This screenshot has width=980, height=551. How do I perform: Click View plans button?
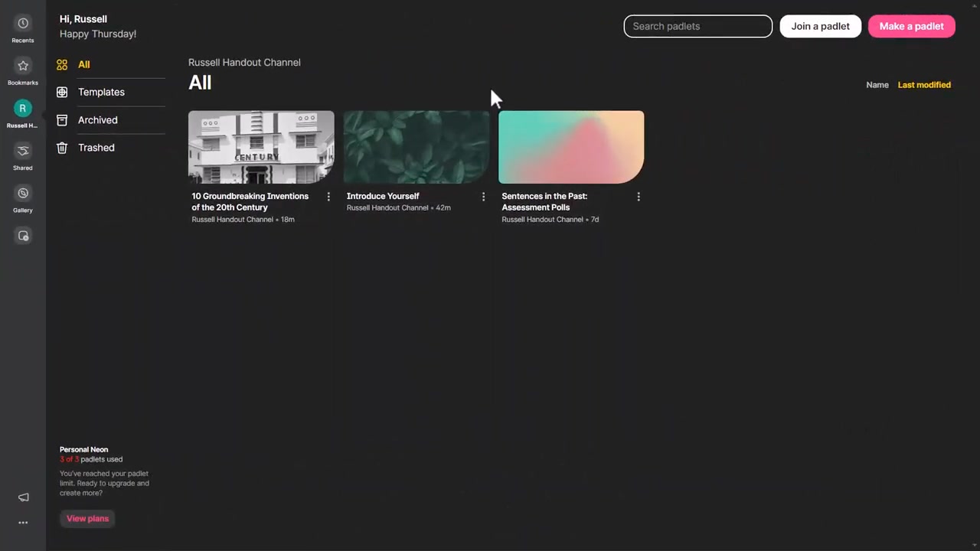[x=87, y=519]
